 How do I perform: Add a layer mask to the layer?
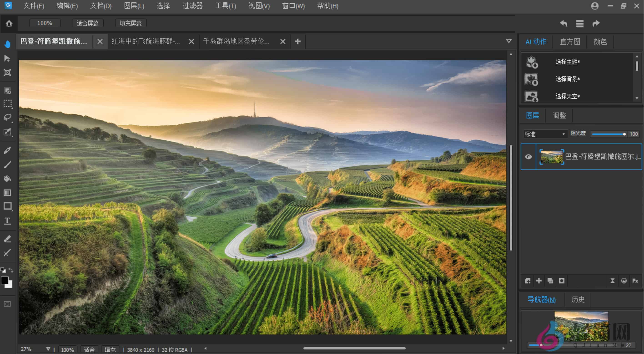[562, 281]
